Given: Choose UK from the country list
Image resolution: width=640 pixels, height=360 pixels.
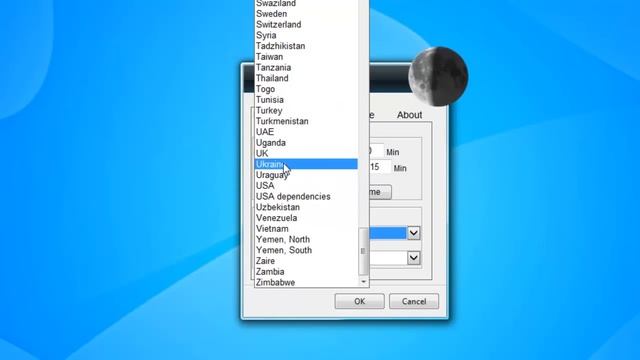Looking at the screenshot, I should coord(306,153).
